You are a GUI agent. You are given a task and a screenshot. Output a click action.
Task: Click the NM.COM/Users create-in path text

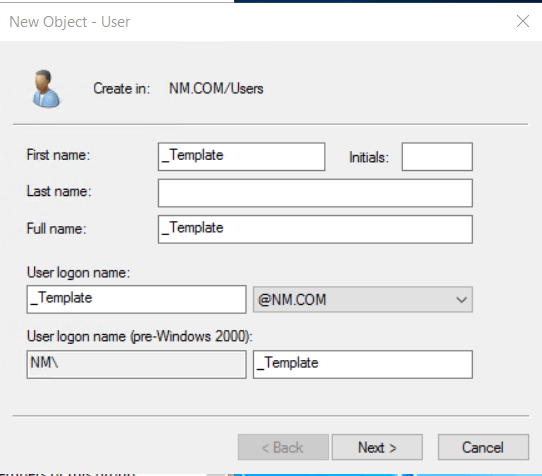click(216, 88)
